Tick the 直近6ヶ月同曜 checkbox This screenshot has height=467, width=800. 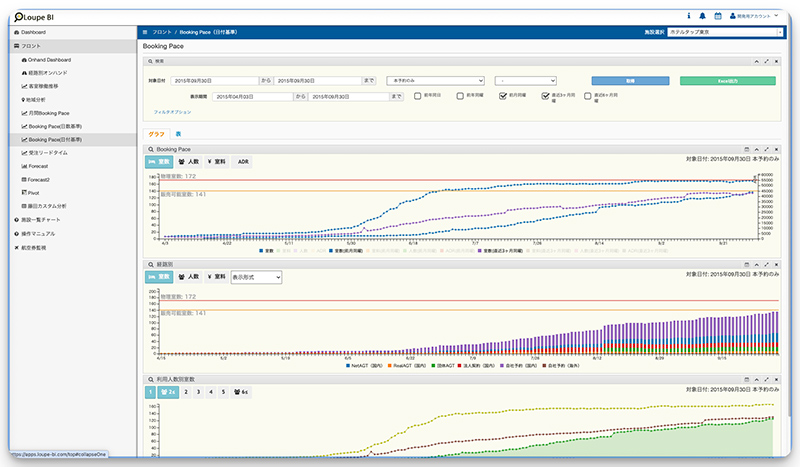click(589, 96)
